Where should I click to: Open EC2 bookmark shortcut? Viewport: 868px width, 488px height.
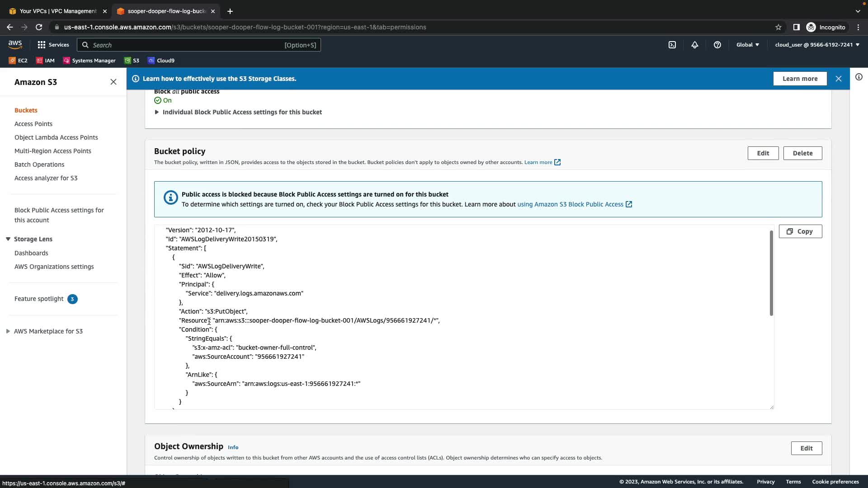point(18,61)
